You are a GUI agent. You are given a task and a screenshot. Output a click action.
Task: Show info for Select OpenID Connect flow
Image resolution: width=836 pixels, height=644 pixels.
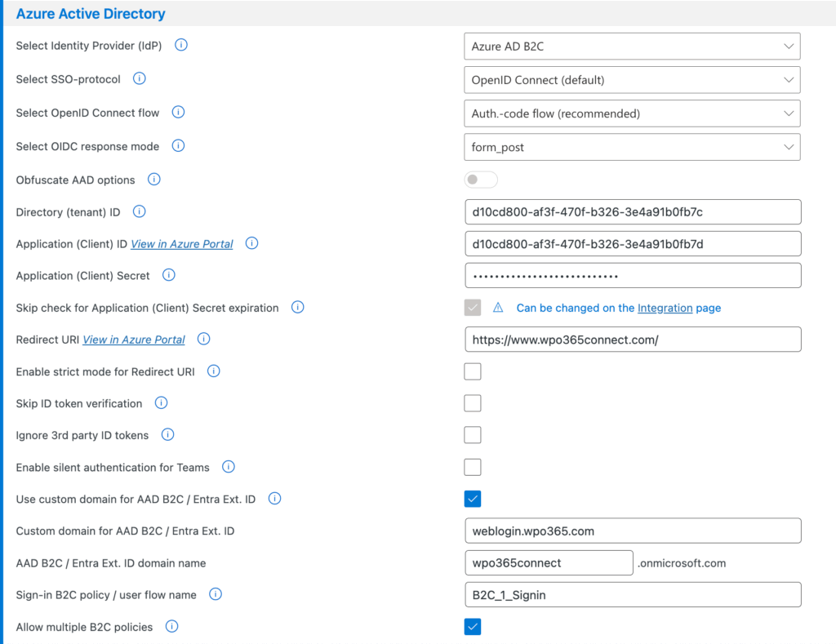[178, 112]
